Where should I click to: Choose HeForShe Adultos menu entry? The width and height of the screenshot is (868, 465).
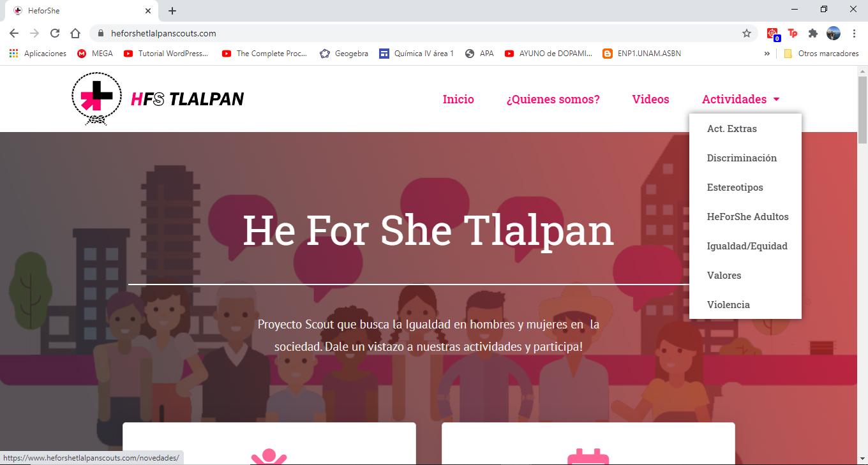747,217
